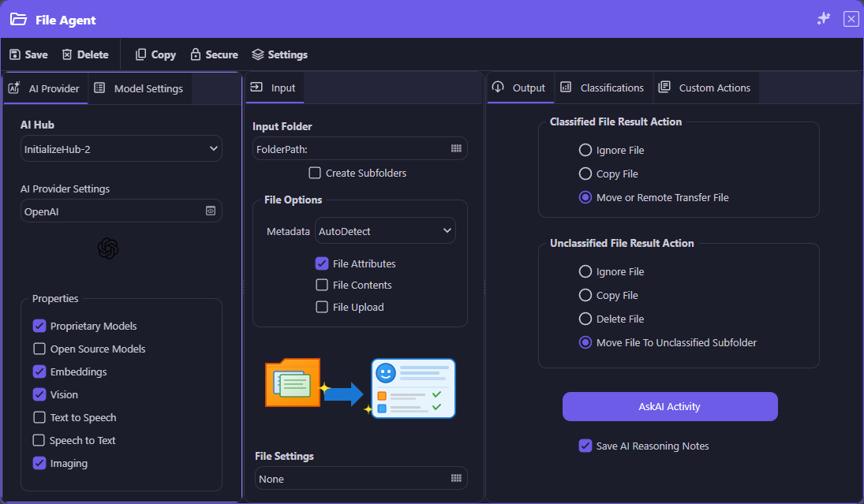Select Move or Remote Transfer File option
The height and width of the screenshot is (504, 864).
click(x=585, y=197)
